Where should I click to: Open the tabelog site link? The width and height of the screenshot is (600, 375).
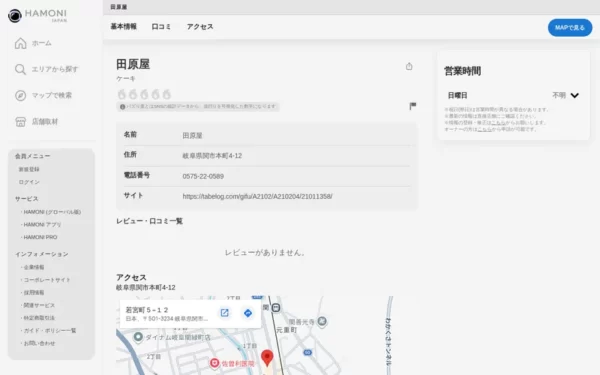coord(257,196)
